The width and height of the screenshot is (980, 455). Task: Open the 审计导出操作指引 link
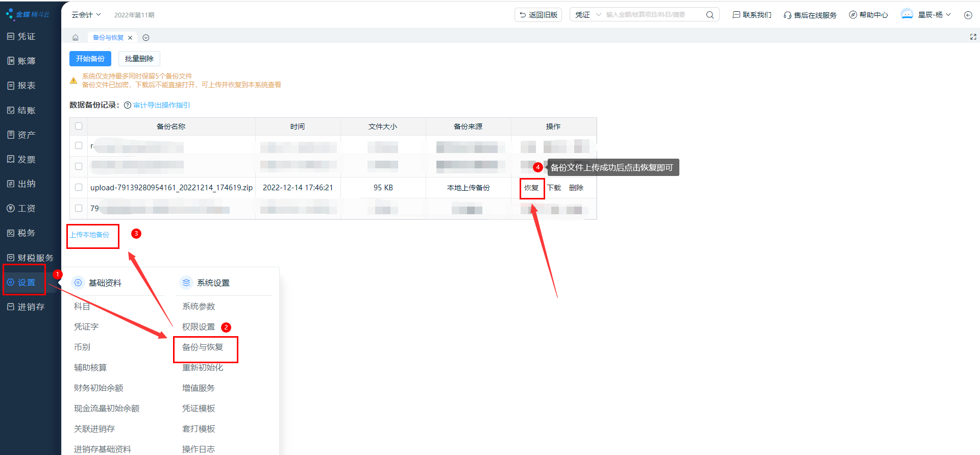point(162,105)
